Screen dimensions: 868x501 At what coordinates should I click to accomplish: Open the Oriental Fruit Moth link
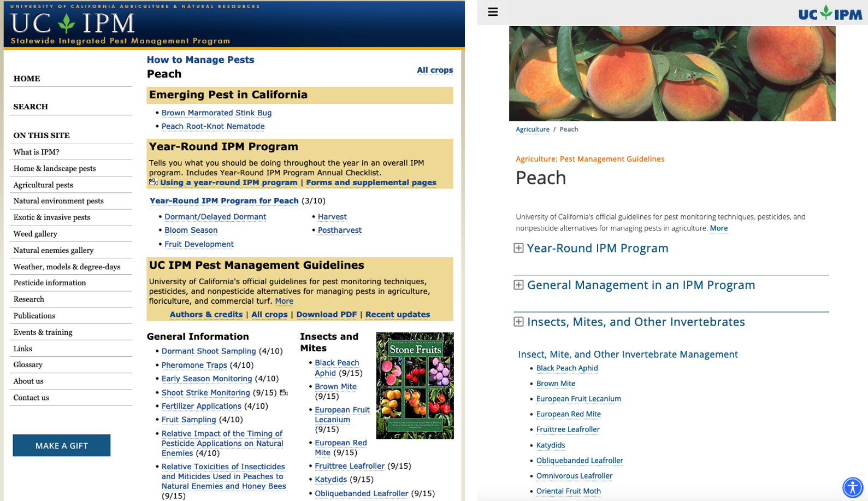(x=568, y=491)
